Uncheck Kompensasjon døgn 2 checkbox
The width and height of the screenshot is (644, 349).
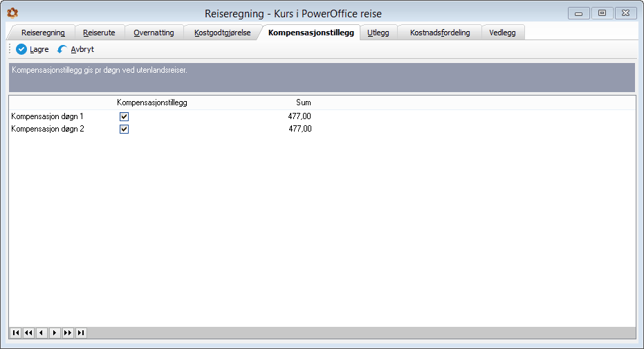click(124, 129)
